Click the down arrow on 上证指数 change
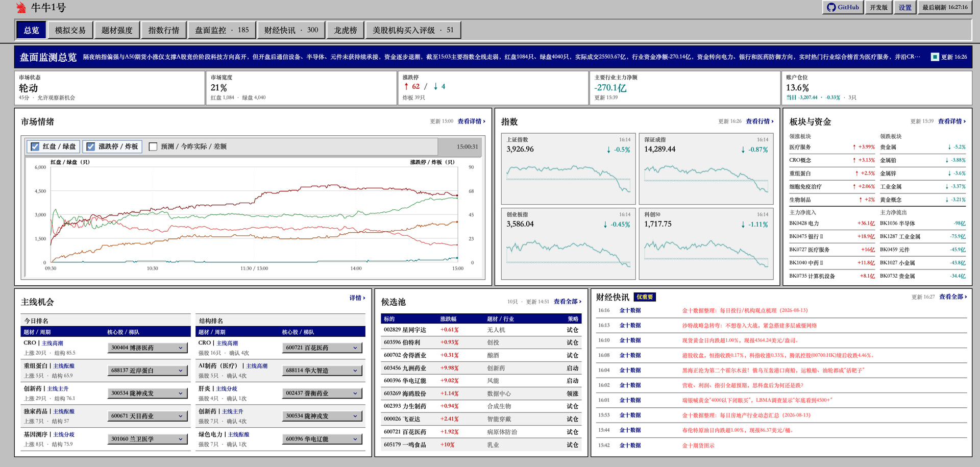This screenshot has height=467, width=980. pyautogui.click(x=608, y=150)
